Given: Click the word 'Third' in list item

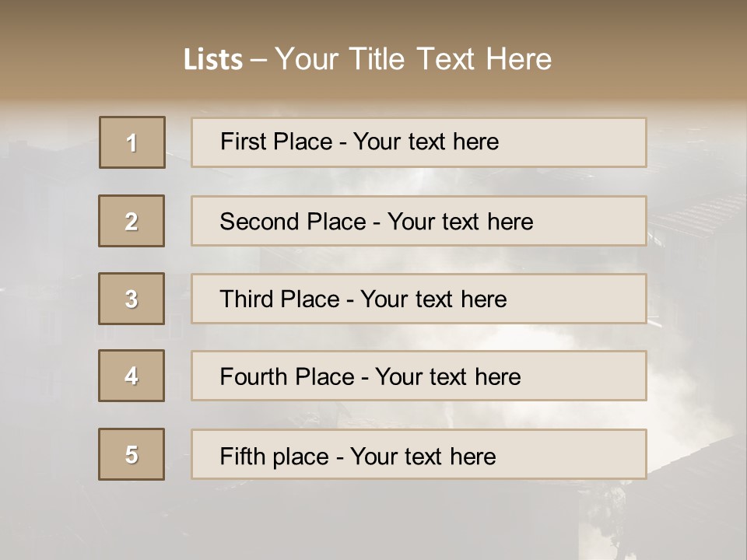Looking at the screenshot, I should [248, 299].
